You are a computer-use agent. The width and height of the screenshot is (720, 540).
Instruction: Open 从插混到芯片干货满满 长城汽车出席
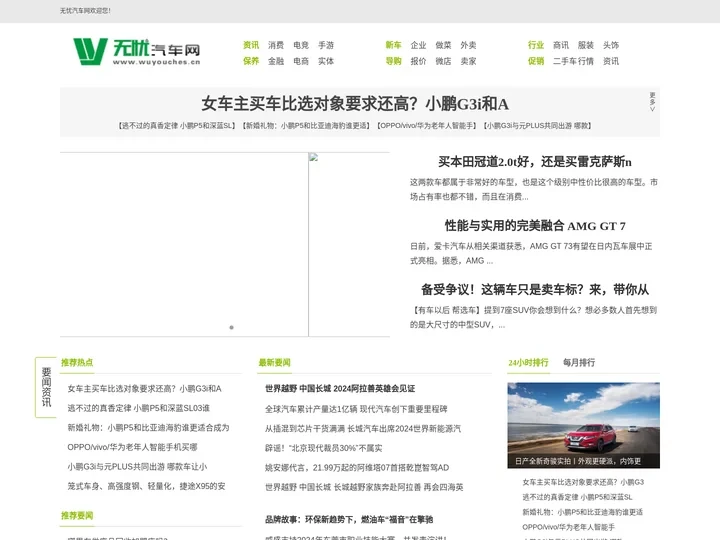pos(363,428)
